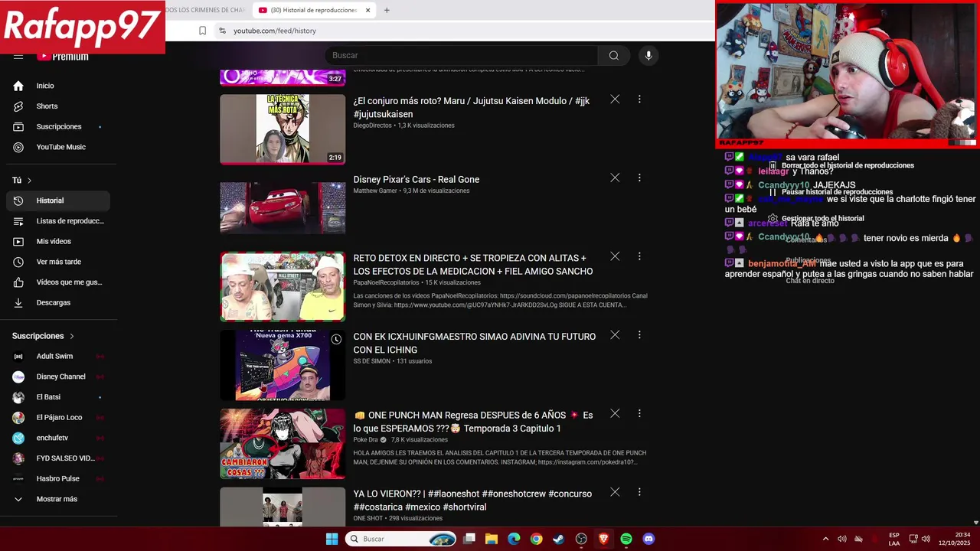Start voice search with microphone icon
The image size is (980, 551).
(648, 55)
